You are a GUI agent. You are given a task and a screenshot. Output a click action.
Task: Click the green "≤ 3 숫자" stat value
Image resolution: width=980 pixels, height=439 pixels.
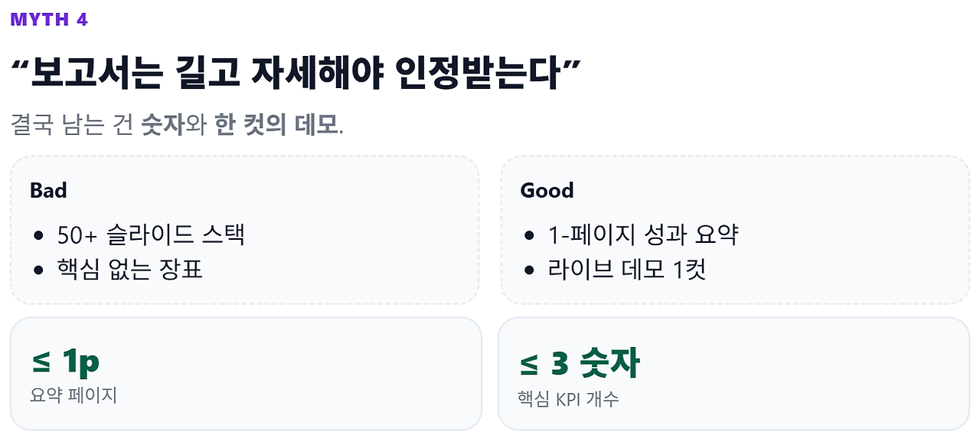[x=579, y=363]
